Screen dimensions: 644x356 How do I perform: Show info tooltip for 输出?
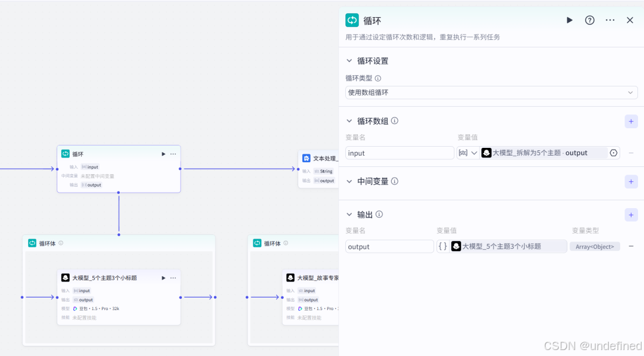tap(379, 214)
